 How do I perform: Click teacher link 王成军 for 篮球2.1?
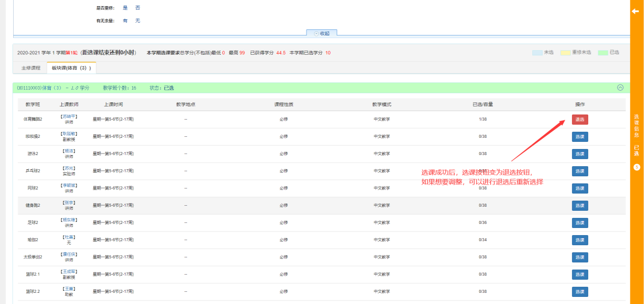[x=69, y=272]
